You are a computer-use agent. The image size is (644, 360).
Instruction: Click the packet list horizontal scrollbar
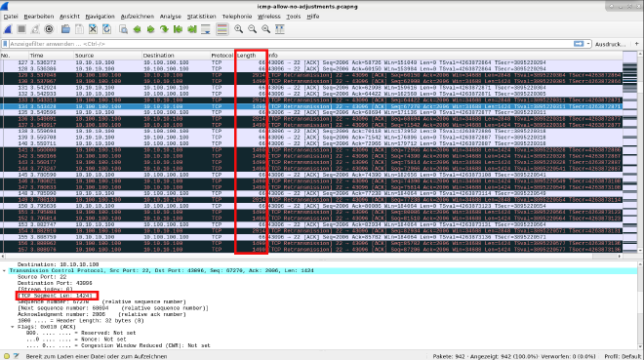point(311,257)
